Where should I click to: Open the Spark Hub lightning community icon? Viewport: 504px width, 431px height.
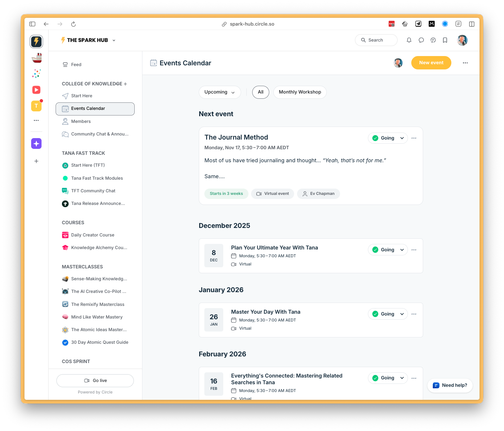tap(36, 41)
